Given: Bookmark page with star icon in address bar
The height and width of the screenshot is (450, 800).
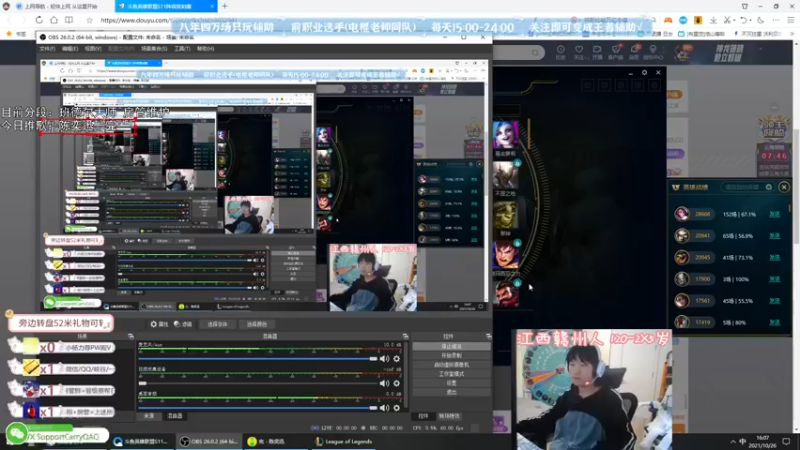Looking at the screenshot, I should (x=89, y=20).
